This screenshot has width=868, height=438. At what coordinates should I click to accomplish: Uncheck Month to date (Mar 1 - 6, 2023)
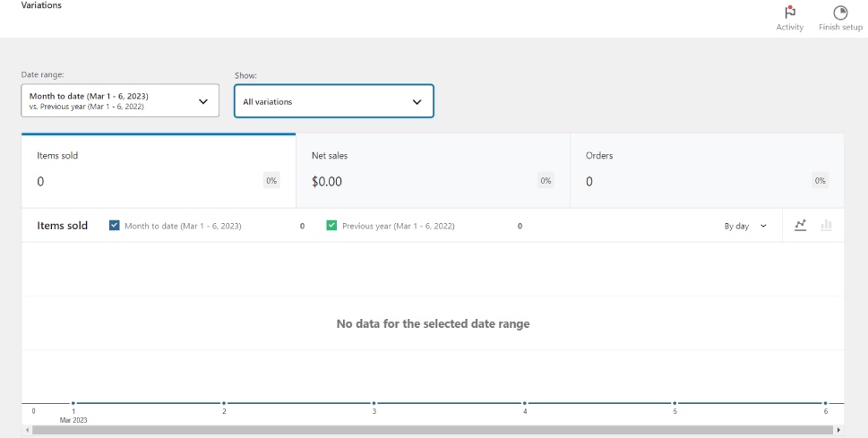pos(114,226)
